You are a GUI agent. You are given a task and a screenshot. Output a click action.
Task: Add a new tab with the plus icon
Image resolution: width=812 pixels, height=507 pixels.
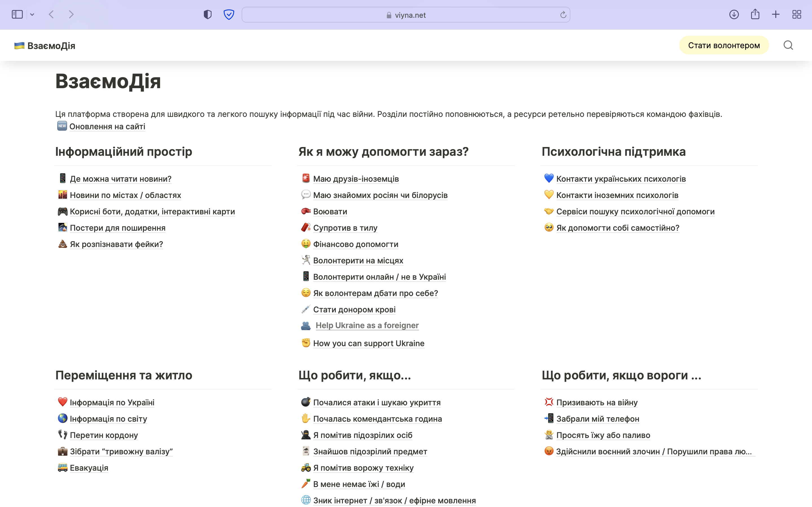click(x=775, y=14)
